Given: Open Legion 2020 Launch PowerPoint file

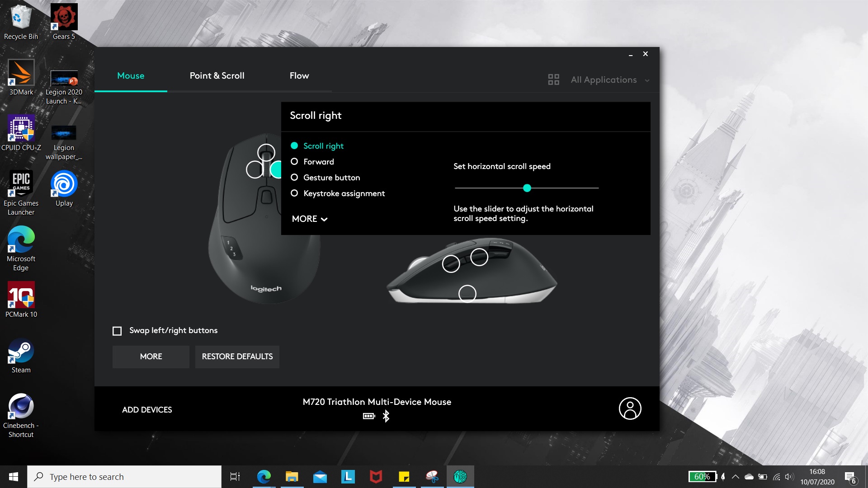Looking at the screenshot, I should click(64, 87).
